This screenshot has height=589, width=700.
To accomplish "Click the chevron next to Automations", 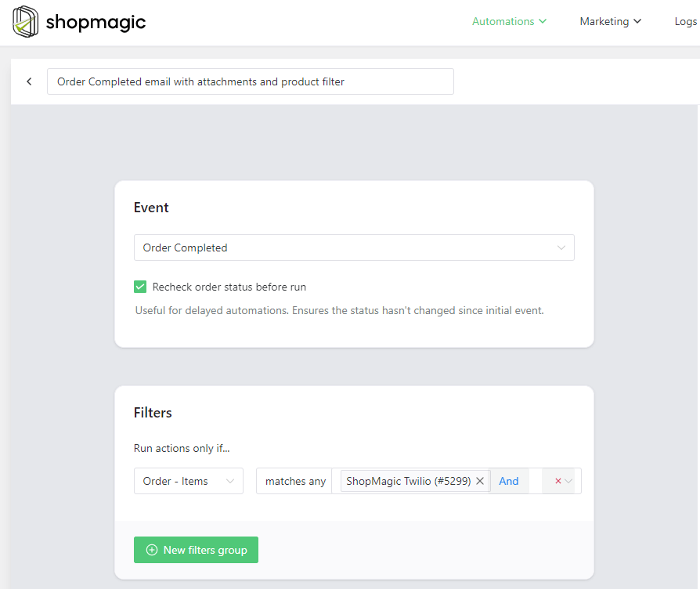I will pos(543,21).
